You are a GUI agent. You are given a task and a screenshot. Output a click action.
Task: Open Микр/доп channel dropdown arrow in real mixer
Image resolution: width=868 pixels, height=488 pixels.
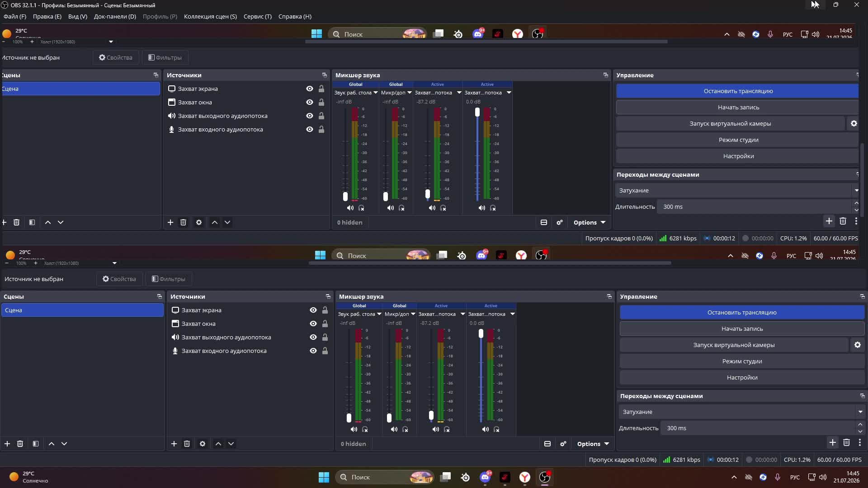[413, 314]
